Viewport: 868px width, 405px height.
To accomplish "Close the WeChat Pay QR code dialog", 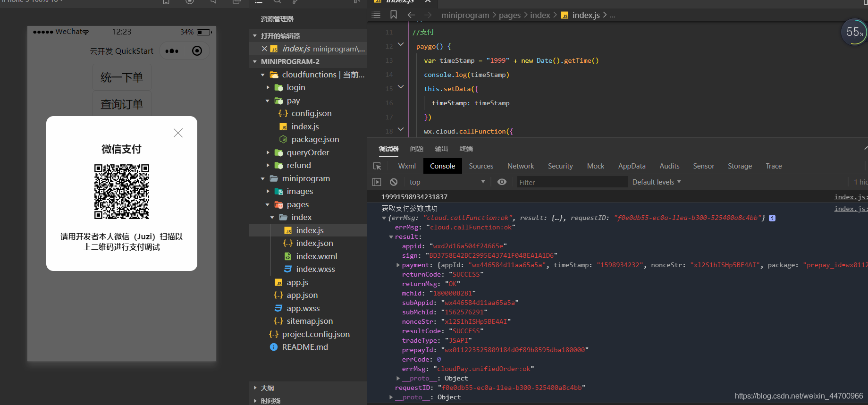I will coord(178,133).
